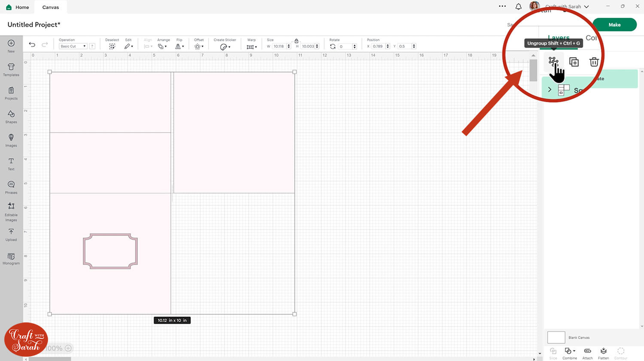644x361 pixels.
Task: Open the three-dot more options menu
Action: click(x=502, y=6)
